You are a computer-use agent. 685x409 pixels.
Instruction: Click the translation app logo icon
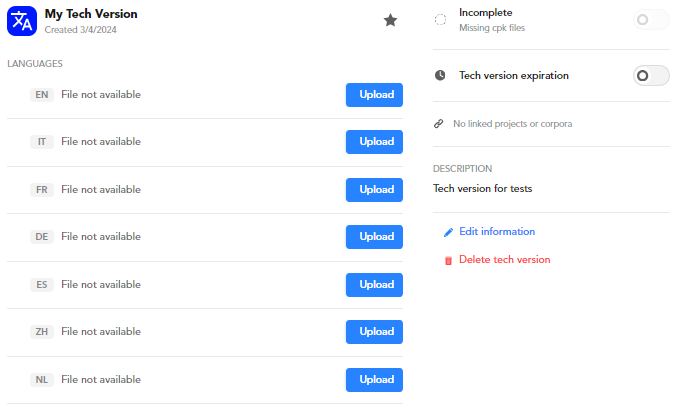[x=22, y=20]
